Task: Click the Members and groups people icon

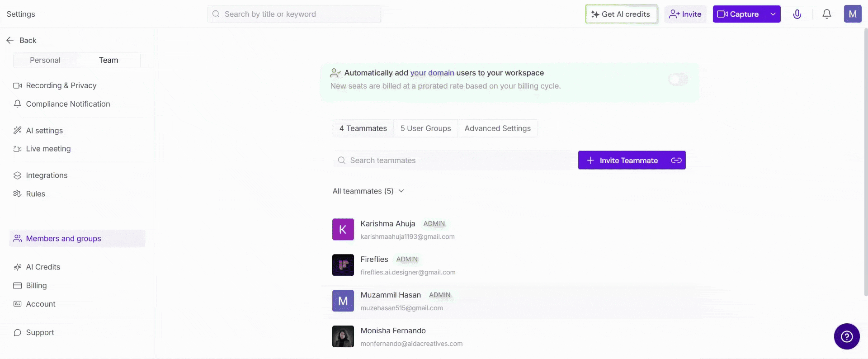Action: tap(18, 238)
